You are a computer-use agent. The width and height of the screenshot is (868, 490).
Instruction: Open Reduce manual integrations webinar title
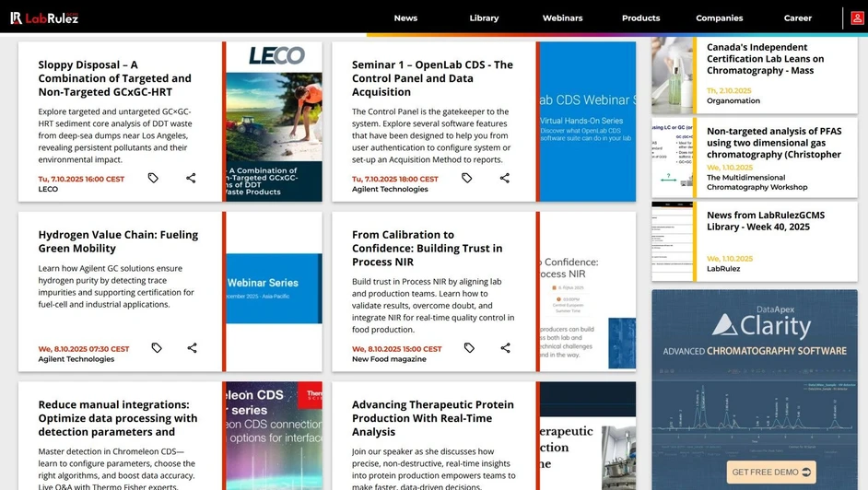click(117, 418)
